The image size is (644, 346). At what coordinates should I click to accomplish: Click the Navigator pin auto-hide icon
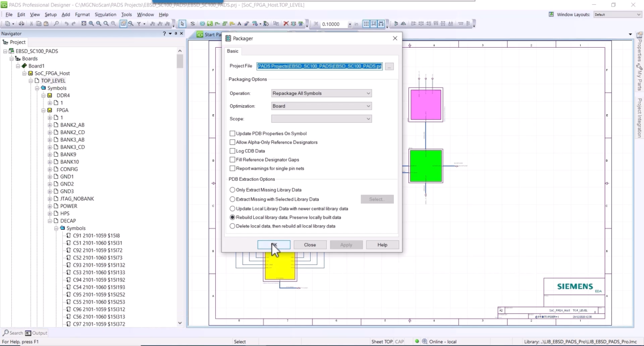(x=177, y=33)
